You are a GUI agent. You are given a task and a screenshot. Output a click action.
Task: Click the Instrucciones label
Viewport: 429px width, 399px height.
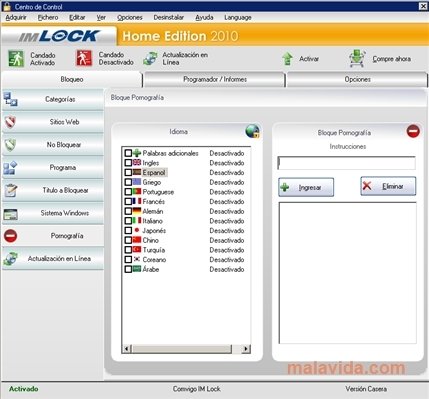tap(348, 146)
